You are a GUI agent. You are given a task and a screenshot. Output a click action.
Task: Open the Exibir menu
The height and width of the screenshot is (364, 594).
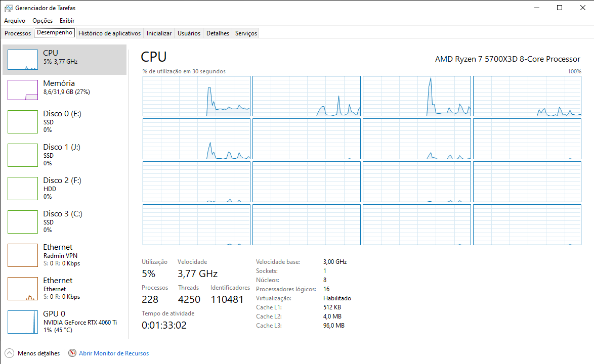[67, 20]
